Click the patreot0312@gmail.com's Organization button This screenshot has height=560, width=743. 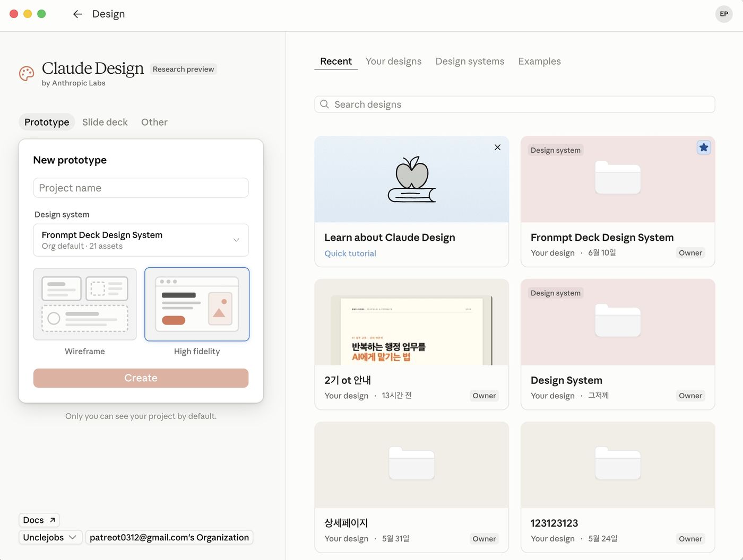click(x=169, y=537)
